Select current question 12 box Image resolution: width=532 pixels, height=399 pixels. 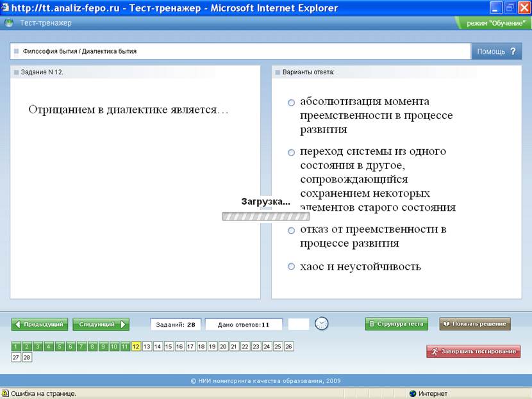coord(136,346)
